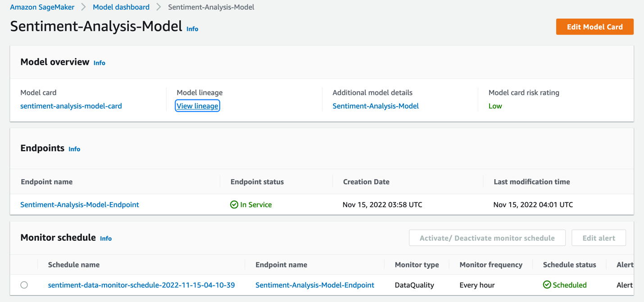Open Sentiment-Analysis-Model-Endpoint in Endpoints table
The width and height of the screenshot is (644, 302).
coord(80,204)
